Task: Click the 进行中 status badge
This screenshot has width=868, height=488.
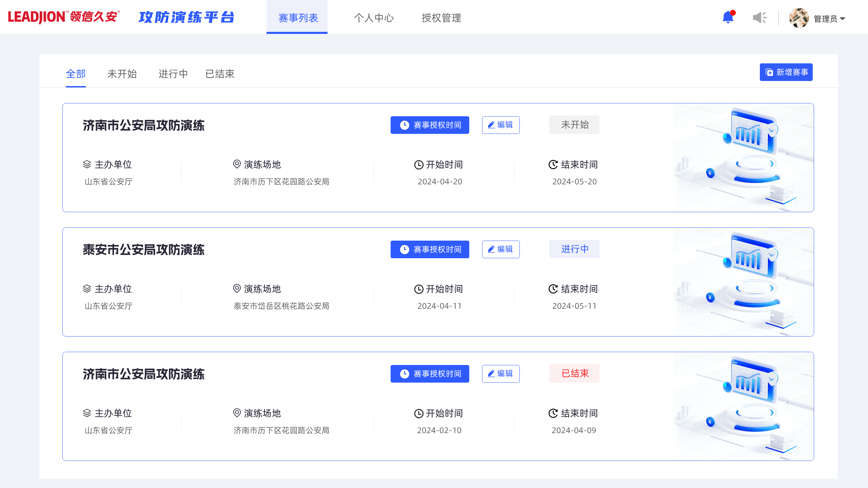Action: (574, 249)
